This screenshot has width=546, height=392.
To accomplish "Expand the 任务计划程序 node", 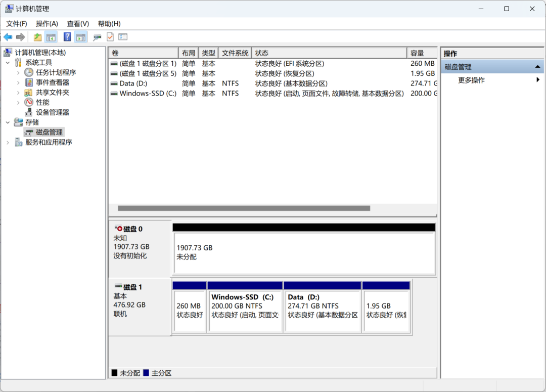I will pos(19,72).
